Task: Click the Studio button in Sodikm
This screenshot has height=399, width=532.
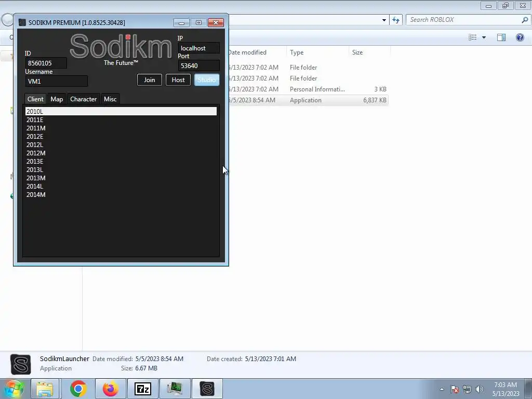Action: pyautogui.click(x=207, y=79)
